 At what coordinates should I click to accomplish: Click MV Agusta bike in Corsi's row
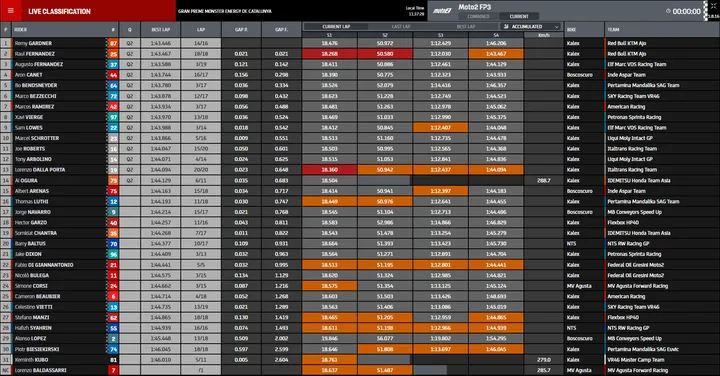click(579, 286)
